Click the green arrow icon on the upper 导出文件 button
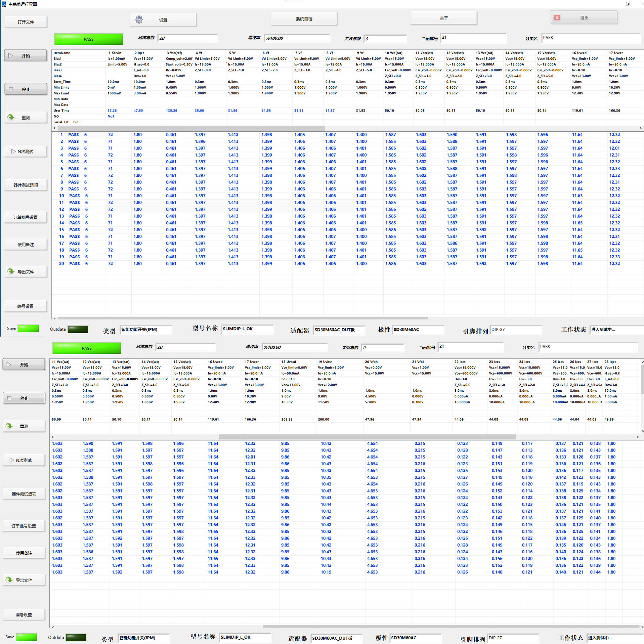The image size is (644, 644). pyautogui.click(x=11, y=271)
